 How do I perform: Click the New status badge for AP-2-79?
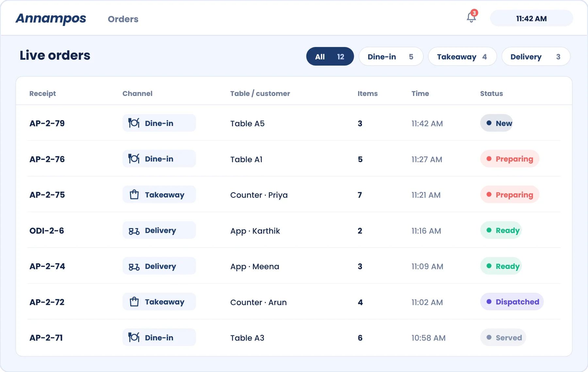(x=497, y=123)
